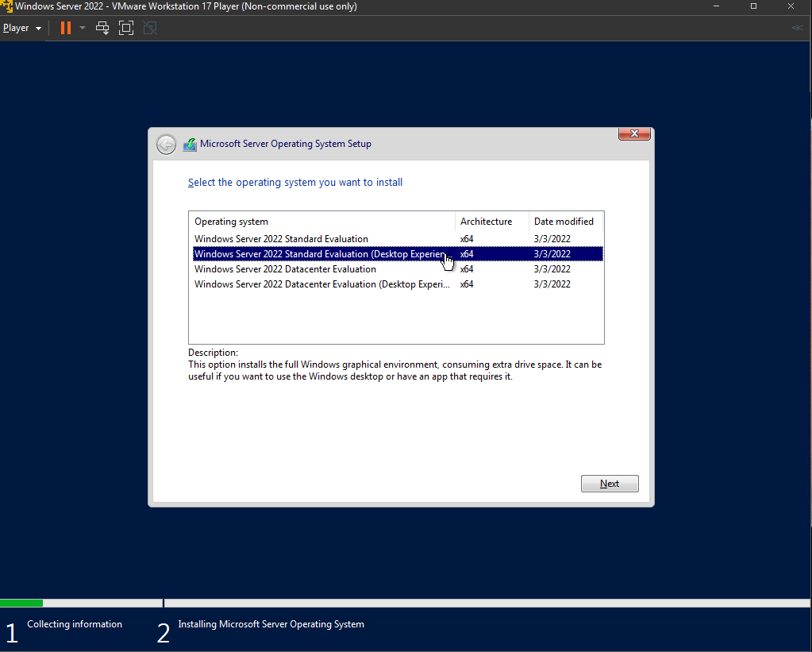The height and width of the screenshot is (652, 812).
Task: Click the VMware icon in title bar
Action: point(6,6)
